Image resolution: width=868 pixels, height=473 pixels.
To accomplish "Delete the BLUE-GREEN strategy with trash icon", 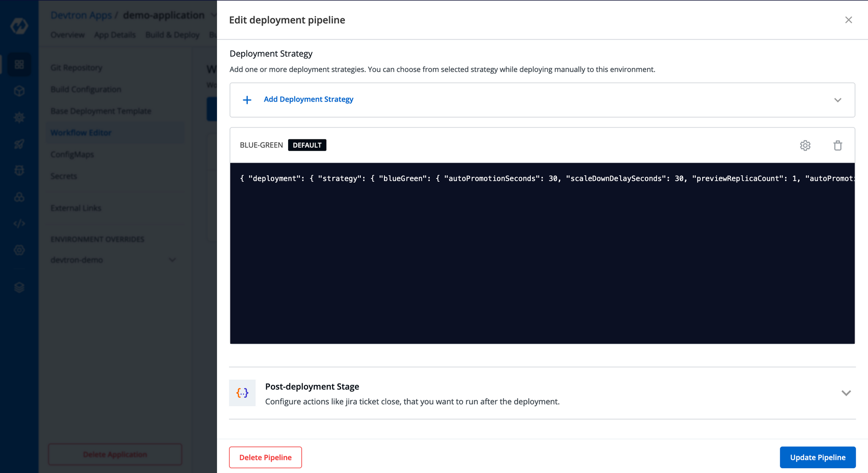I will 838,145.
